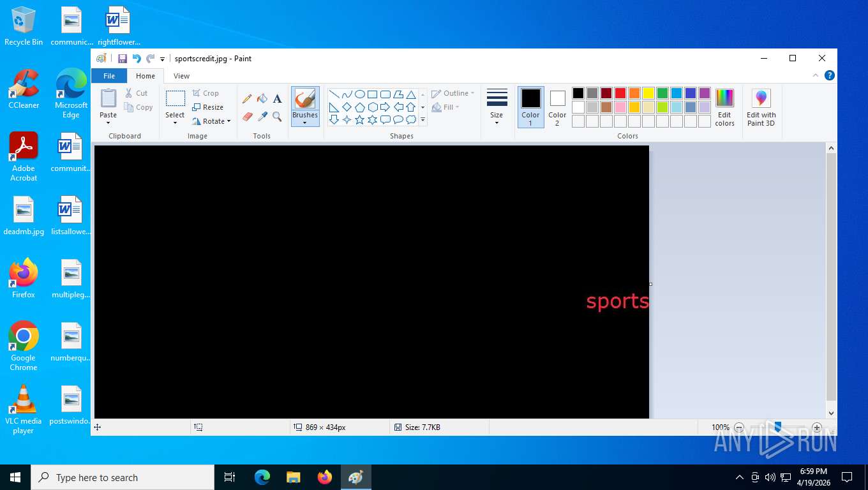Open Firefox from the taskbar
Image resolution: width=868 pixels, height=490 pixels.
(325, 477)
